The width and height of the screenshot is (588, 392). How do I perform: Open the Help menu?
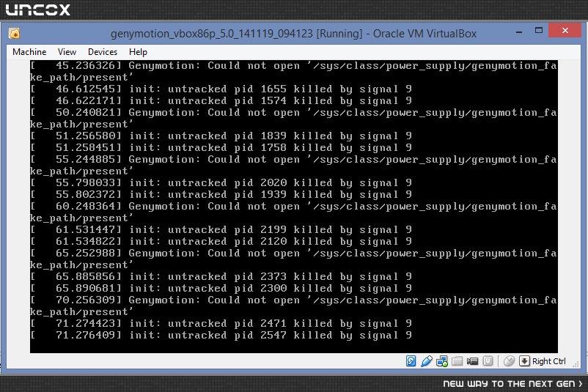coord(138,52)
